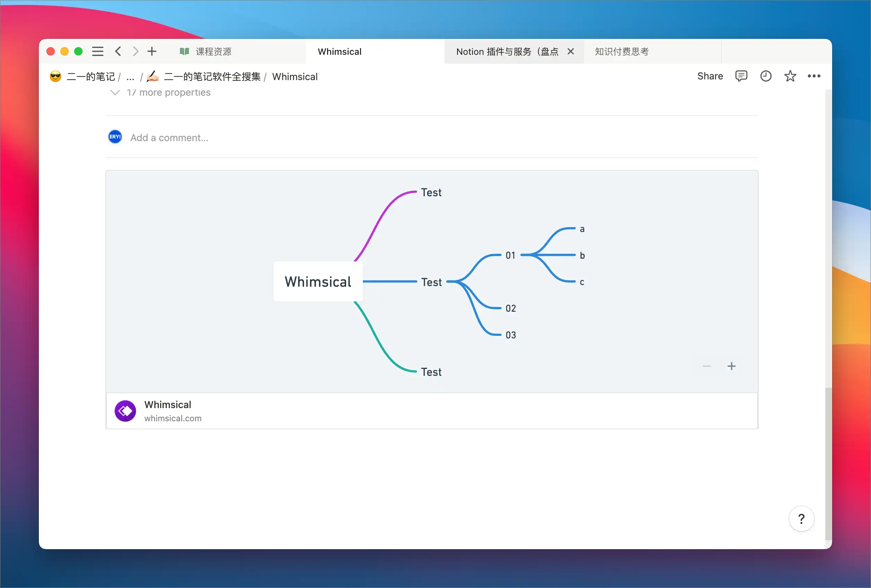
Task: Add a new tab with plus icon
Action: tap(152, 51)
